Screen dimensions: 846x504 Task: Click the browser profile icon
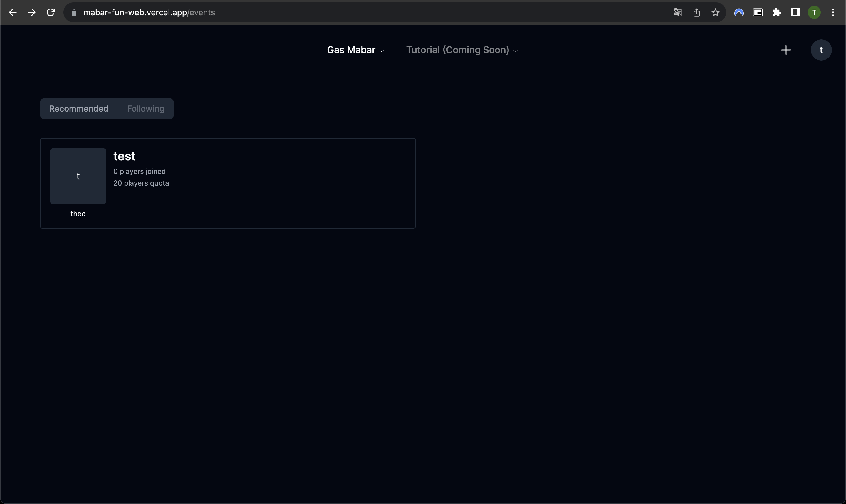click(x=814, y=12)
